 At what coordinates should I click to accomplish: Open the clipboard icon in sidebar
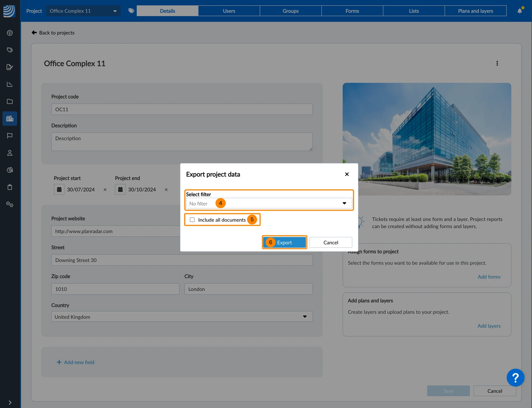click(x=10, y=187)
